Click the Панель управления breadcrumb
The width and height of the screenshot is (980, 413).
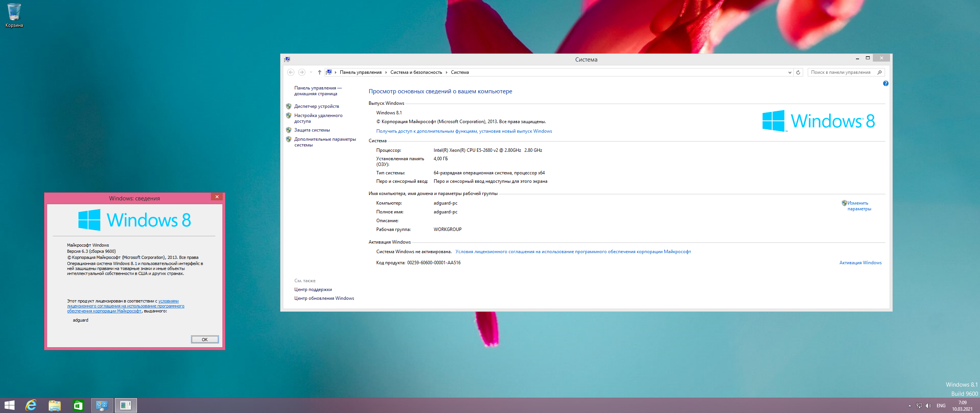pos(360,72)
